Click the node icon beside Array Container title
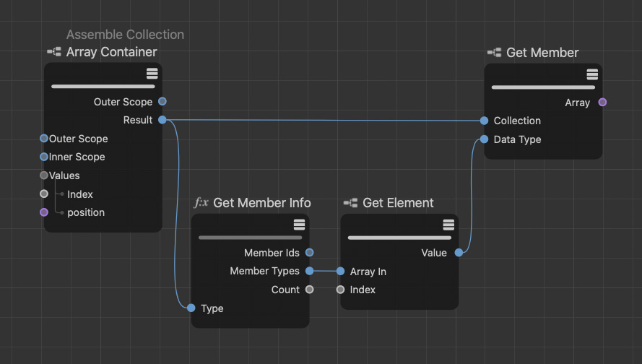 54,52
